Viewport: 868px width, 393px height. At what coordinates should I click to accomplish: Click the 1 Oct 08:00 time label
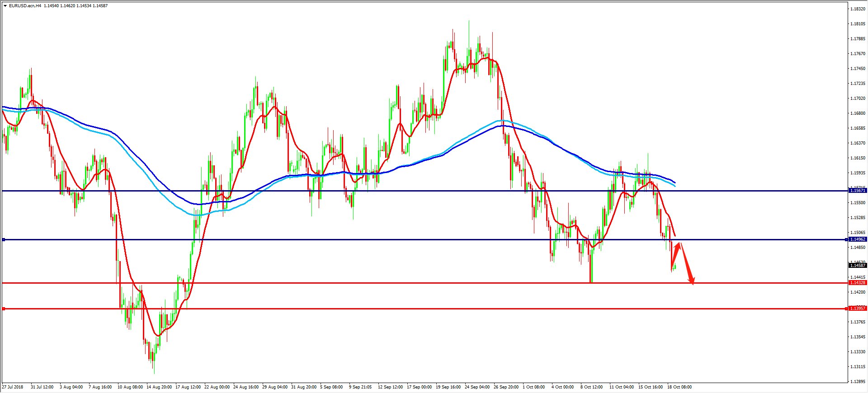click(534, 387)
